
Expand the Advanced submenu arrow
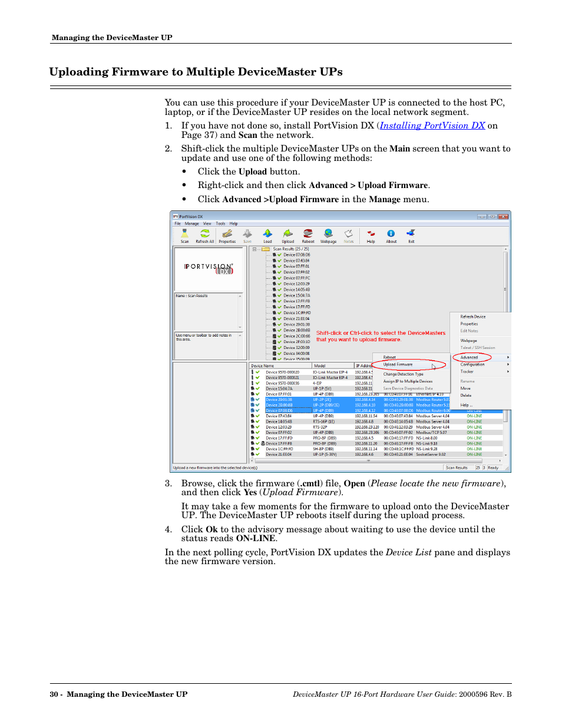pos(508,357)
